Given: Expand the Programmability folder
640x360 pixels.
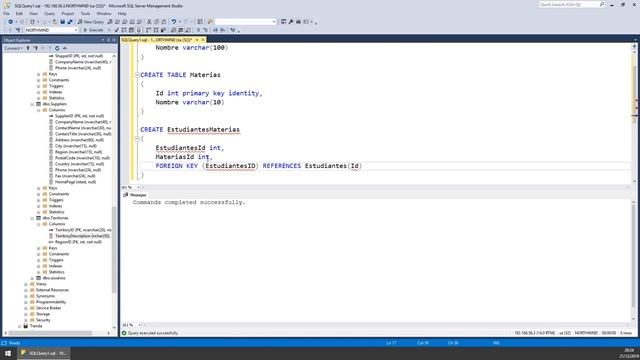Looking at the screenshot, I should pyautogui.click(x=26, y=302).
